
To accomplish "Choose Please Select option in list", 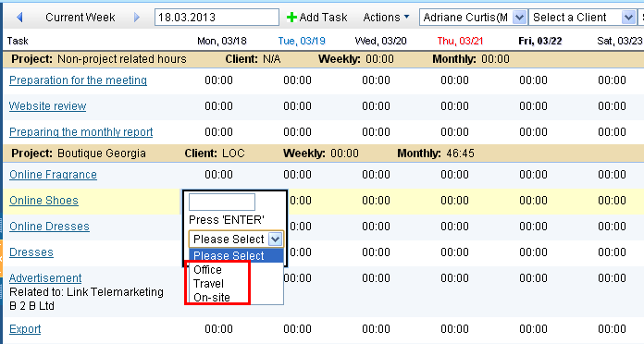I will point(236,255).
